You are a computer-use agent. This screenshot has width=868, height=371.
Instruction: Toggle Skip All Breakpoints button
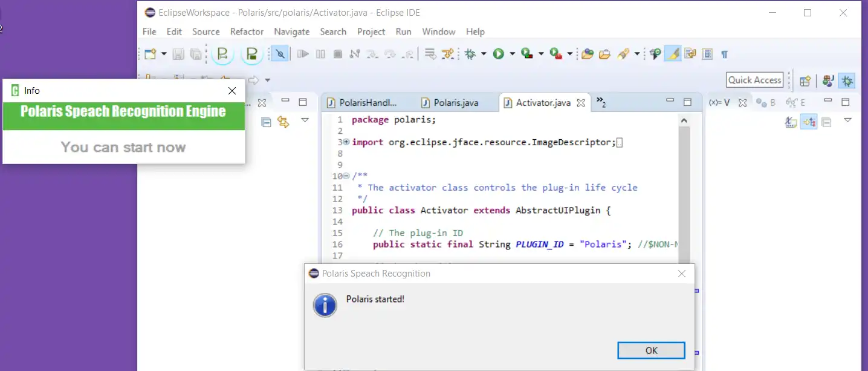279,54
